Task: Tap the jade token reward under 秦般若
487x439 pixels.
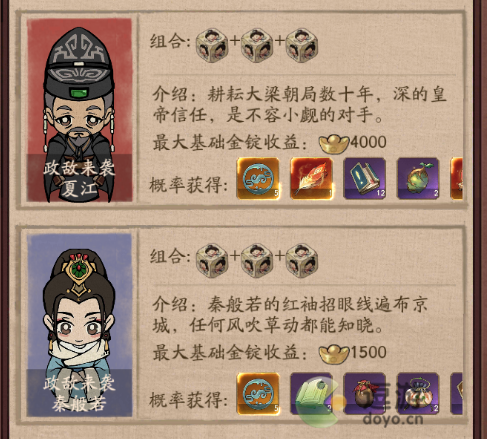Action: click(x=258, y=394)
